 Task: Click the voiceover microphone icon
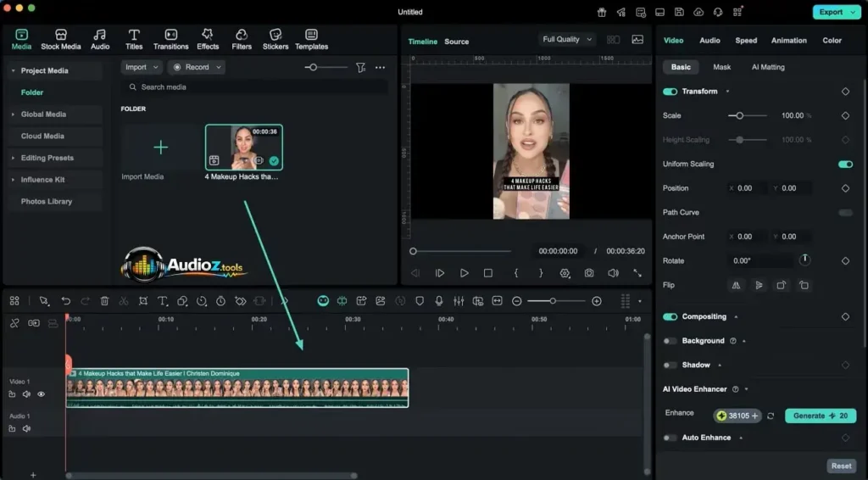click(439, 301)
